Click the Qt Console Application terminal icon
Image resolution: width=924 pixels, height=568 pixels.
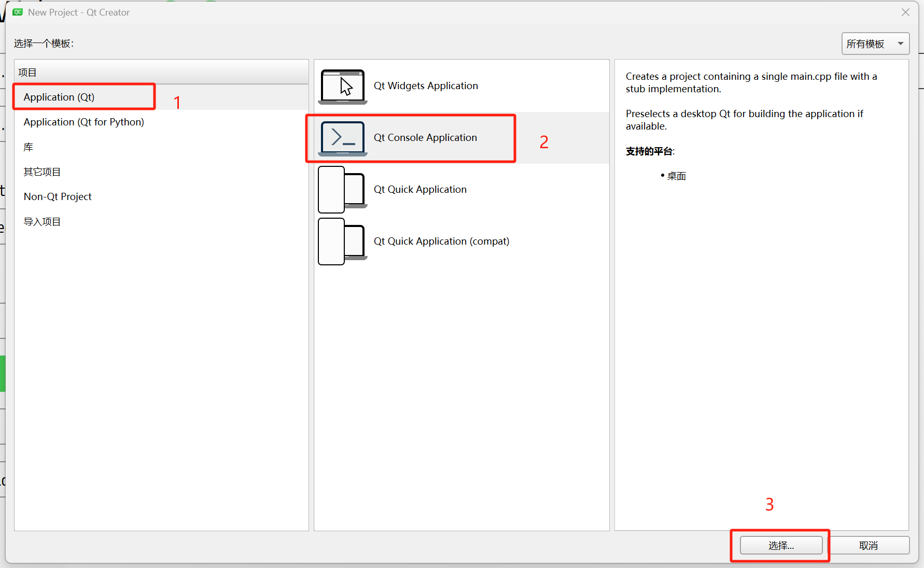point(342,138)
